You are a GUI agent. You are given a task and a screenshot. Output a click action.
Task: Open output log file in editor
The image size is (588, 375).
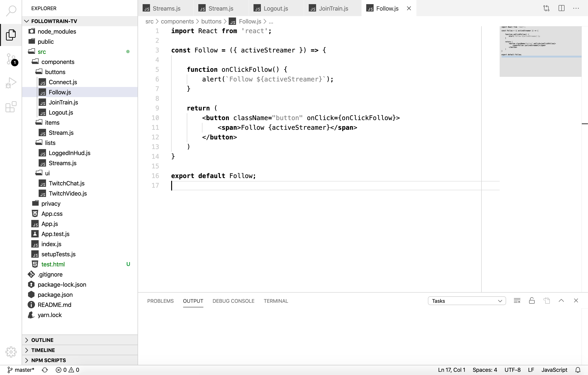pyautogui.click(x=547, y=300)
